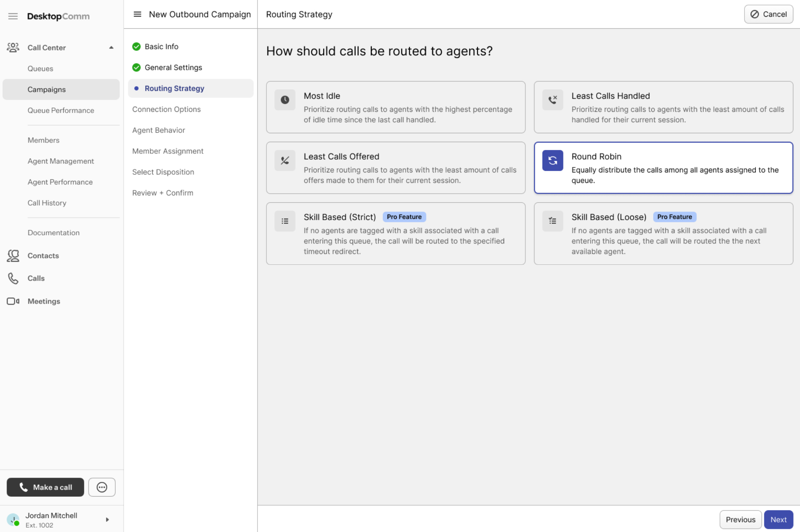
Task: Click the Round Robin refresh icon
Action: pos(552,160)
